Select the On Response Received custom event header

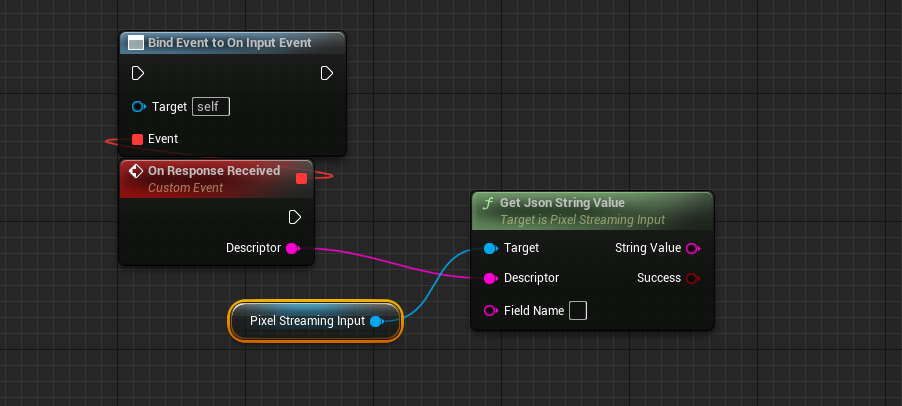pyautogui.click(x=214, y=171)
